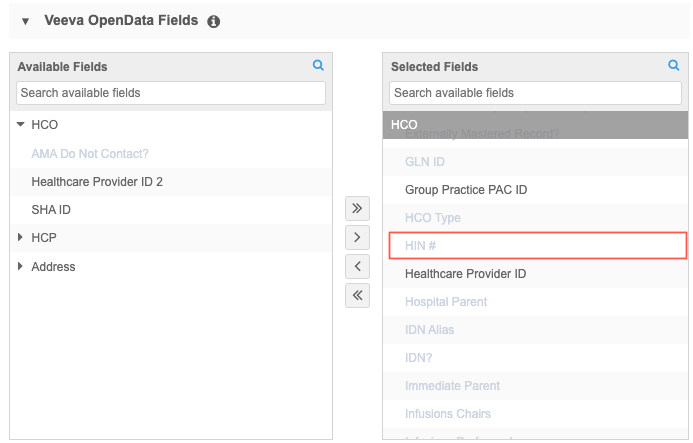Select SHA ID in available fields
Viewport: 693px width, 443px height.
coord(50,210)
